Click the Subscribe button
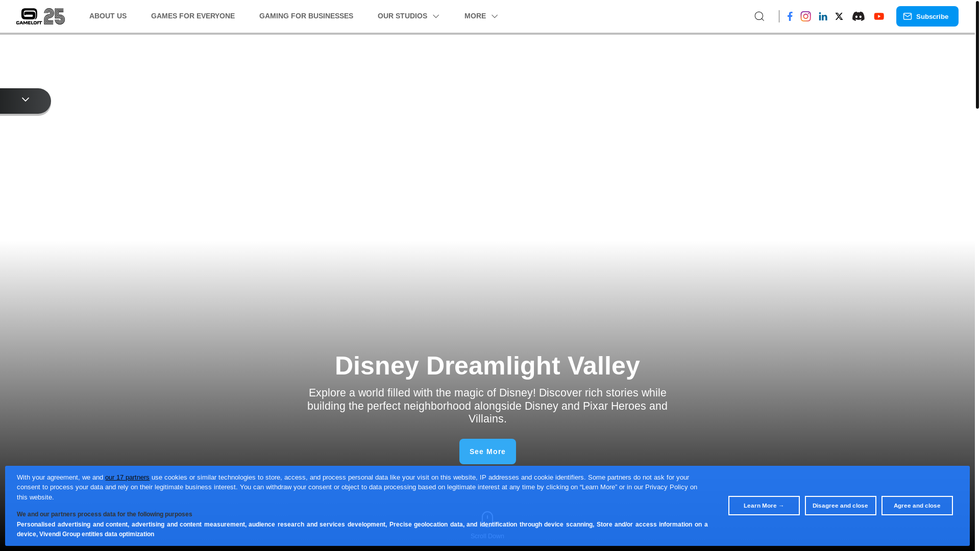 (x=927, y=16)
